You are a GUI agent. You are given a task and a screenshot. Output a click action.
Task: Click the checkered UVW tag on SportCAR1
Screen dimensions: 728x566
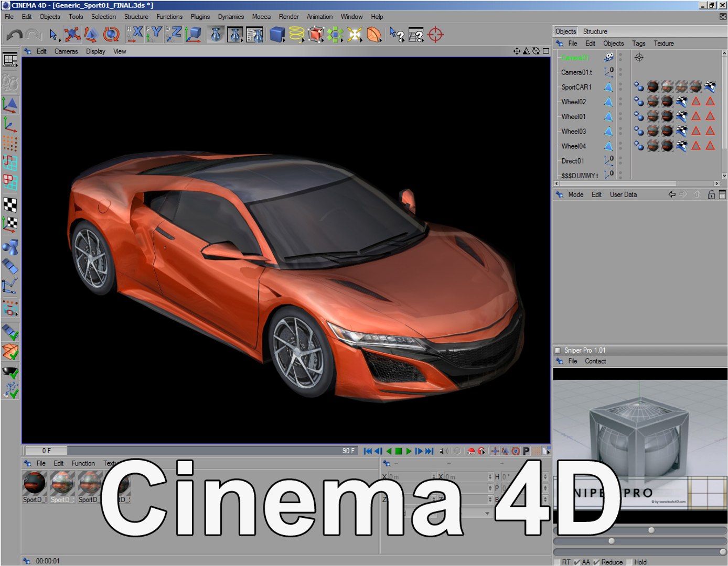click(x=710, y=86)
